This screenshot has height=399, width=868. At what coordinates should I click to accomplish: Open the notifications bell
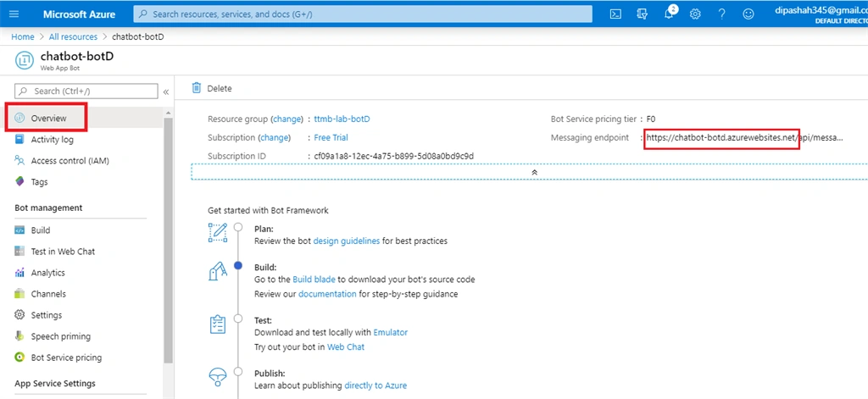point(670,14)
